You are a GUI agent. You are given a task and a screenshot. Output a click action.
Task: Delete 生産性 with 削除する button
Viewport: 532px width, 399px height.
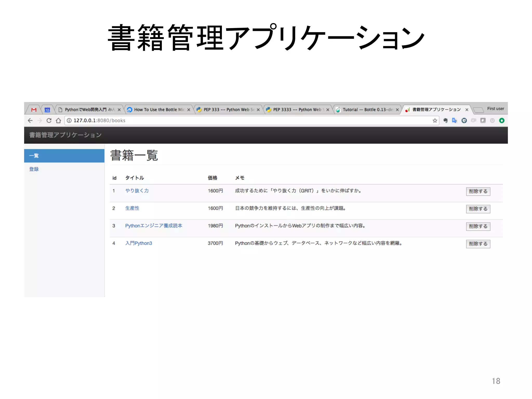tap(478, 209)
